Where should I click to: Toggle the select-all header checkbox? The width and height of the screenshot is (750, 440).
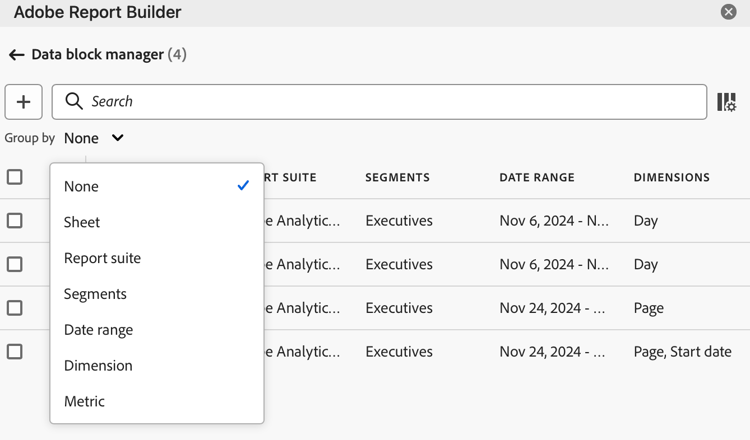[15, 177]
